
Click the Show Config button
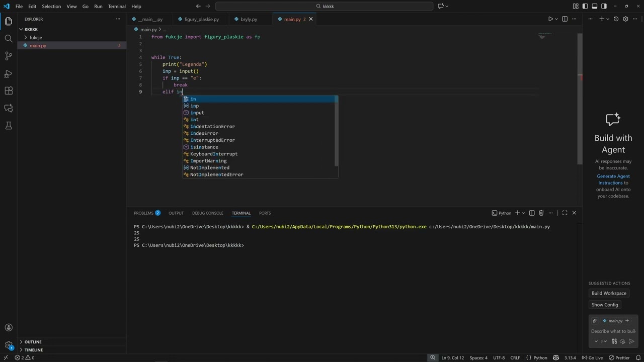(605, 305)
